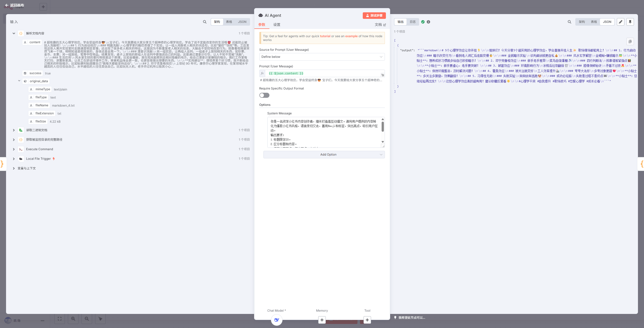Expand the Execute Command node

[14, 149]
